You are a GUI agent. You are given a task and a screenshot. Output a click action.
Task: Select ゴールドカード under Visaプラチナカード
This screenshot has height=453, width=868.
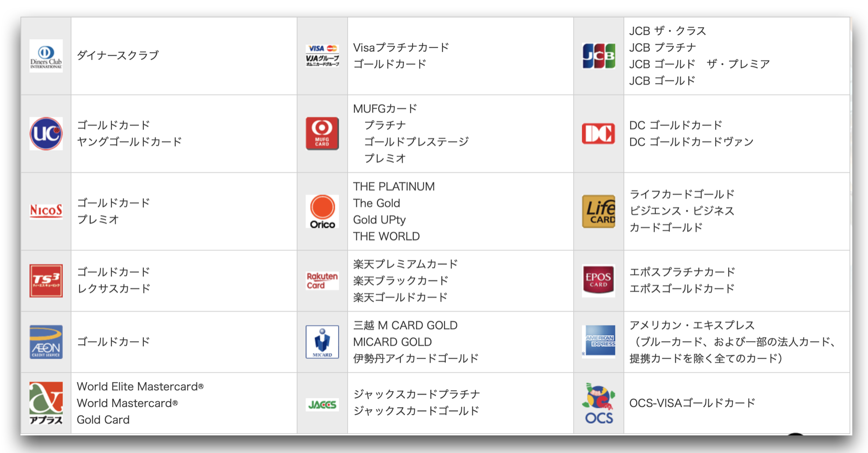point(390,64)
